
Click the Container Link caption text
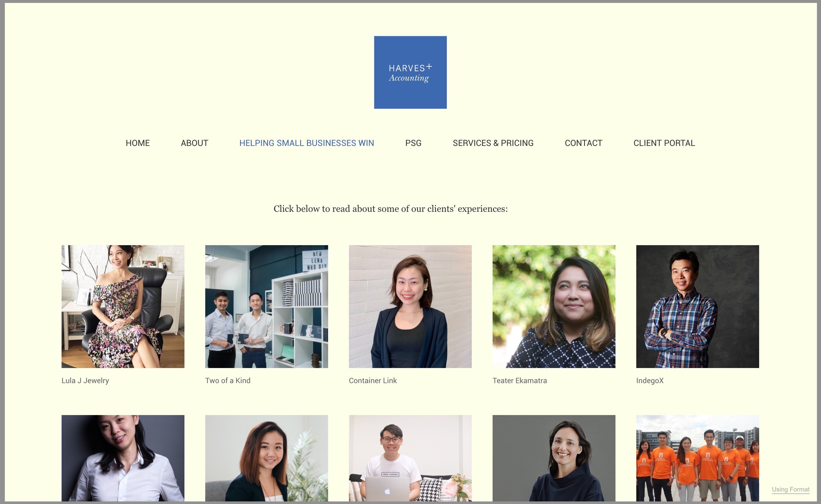[373, 381]
